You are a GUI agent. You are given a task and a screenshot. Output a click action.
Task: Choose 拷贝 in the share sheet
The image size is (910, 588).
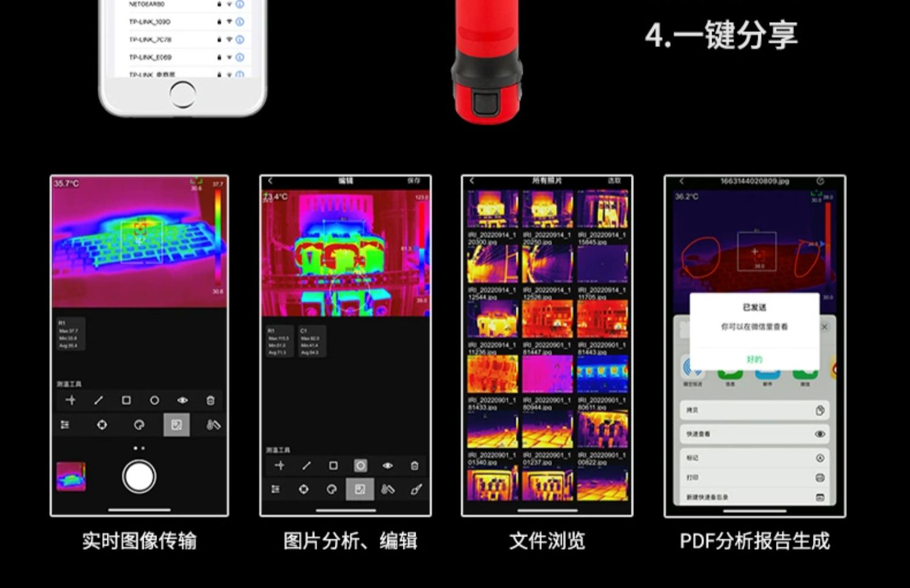point(755,410)
